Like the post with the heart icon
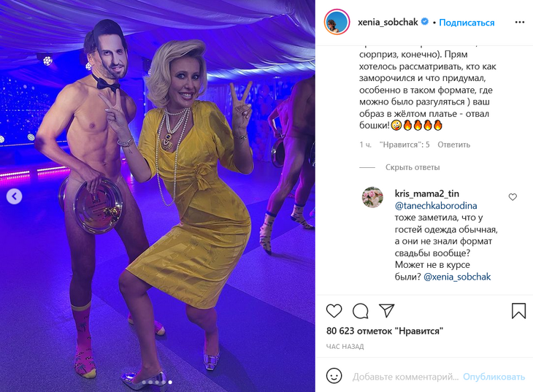533x392 pixels. click(334, 311)
